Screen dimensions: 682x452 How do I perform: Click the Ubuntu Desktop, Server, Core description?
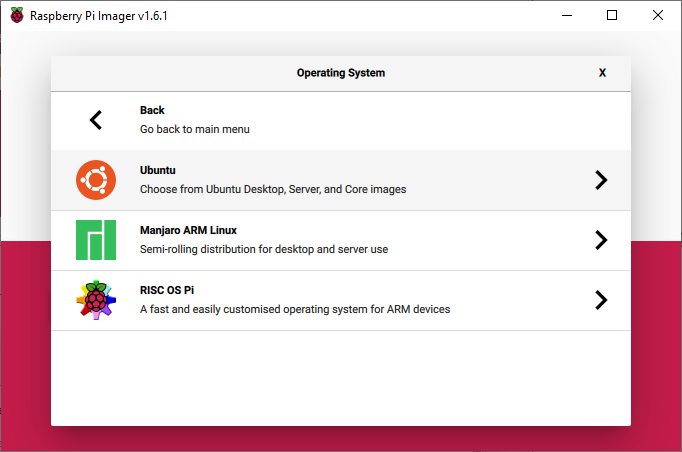click(x=272, y=189)
